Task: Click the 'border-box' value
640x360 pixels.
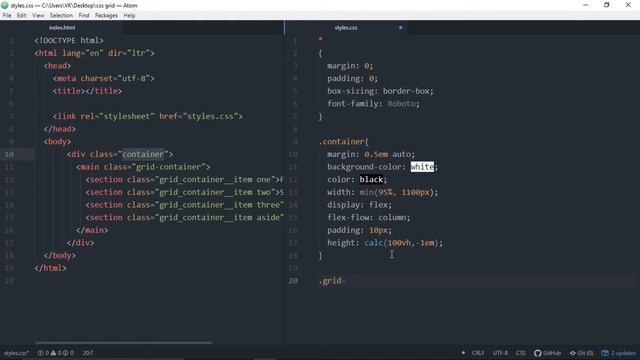Action: [x=406, y=91]
